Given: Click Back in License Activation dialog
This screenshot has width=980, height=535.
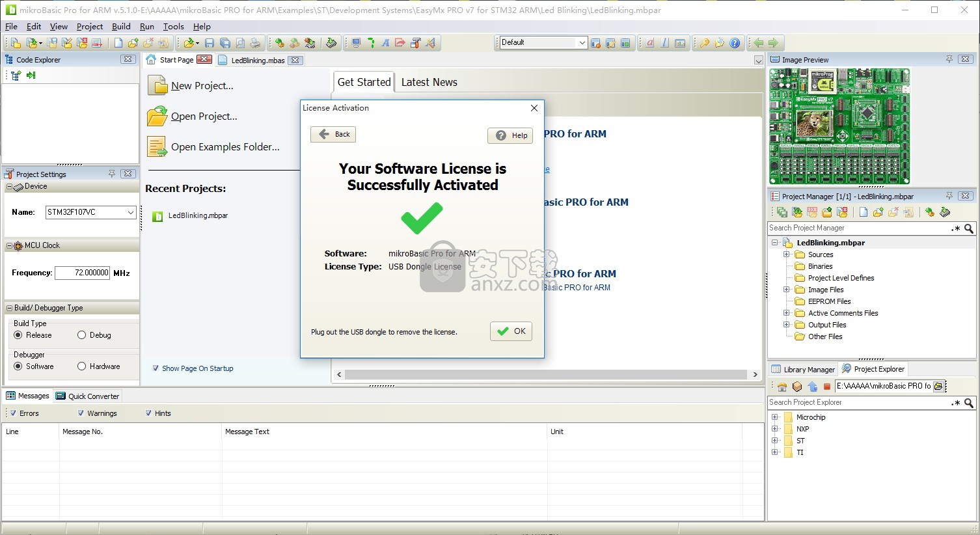Looking at the screenshot, I should [333, 134].
